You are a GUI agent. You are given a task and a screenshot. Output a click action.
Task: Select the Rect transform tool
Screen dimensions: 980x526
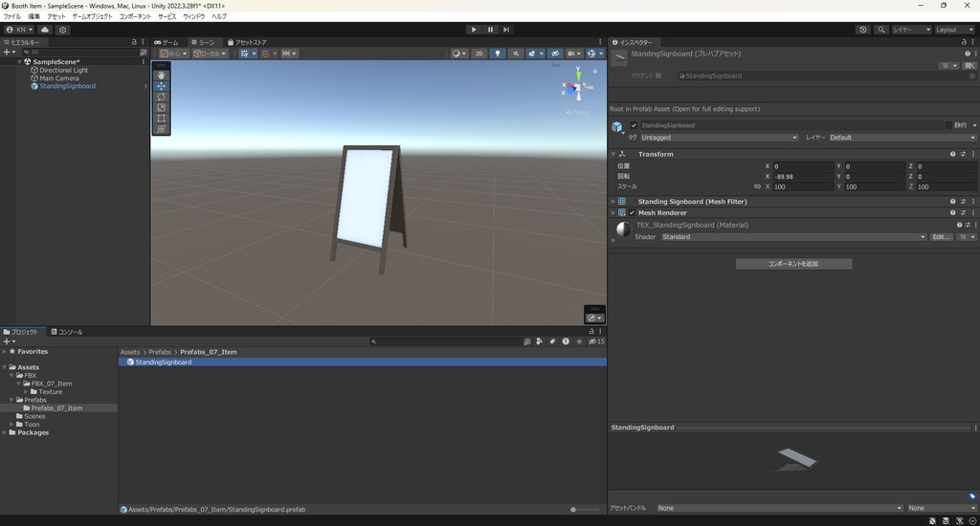pyautogui.click(x=161, y=119)
